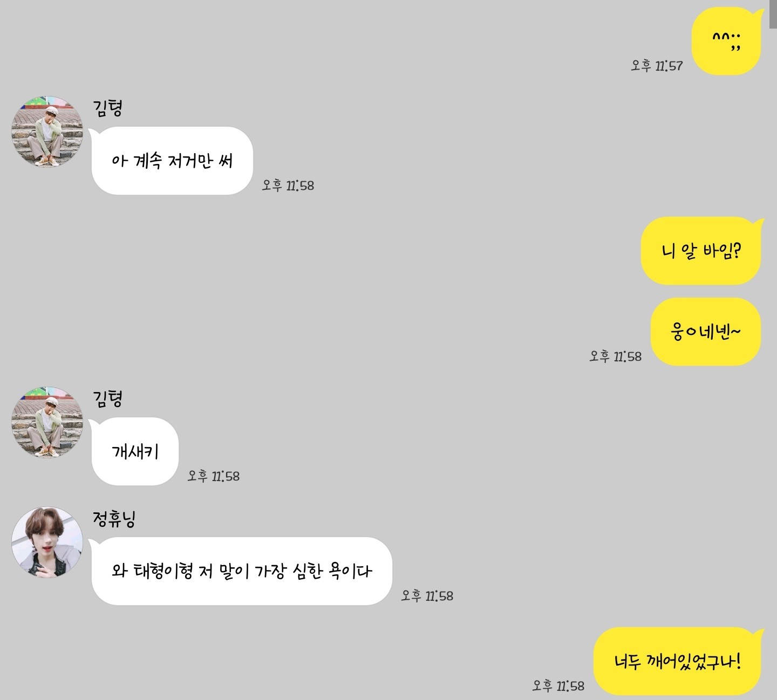The height and width of the screenshot is (700, 777).
Task: Select the yellow bubble 웅ㅇ네넨~
Action: click(x=707, y=332)
